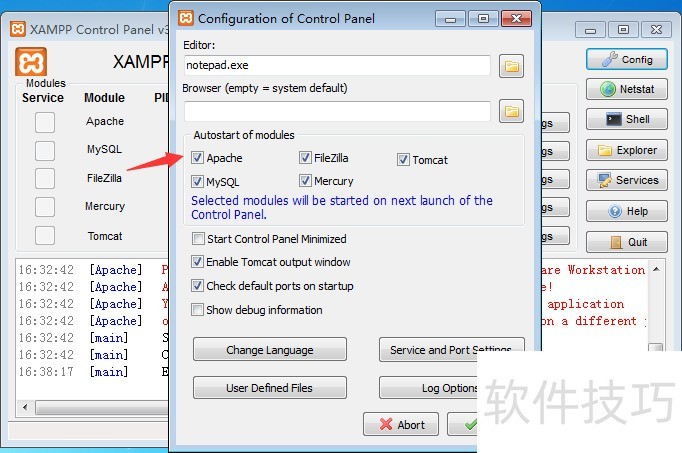
Task: Open Service and Port Settings
Action: pyautogui.click(x=451, y=350)
